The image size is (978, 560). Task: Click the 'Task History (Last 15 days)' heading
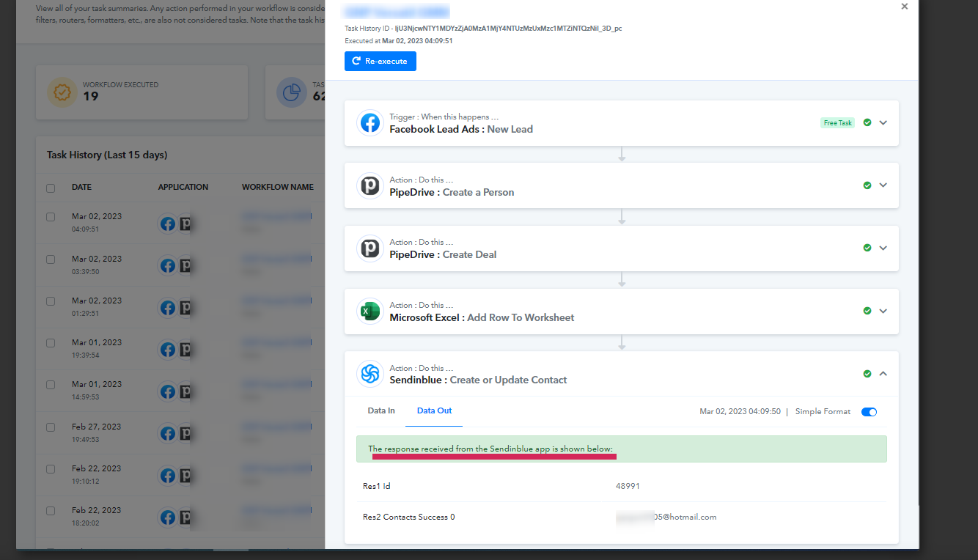click(x=107, y=155)
